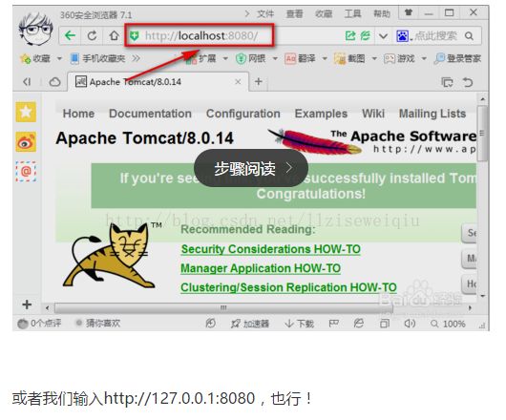
Task: Click the 猜你喜欢 status bar item
Action: pyautogui.click(x=97, y=323)
